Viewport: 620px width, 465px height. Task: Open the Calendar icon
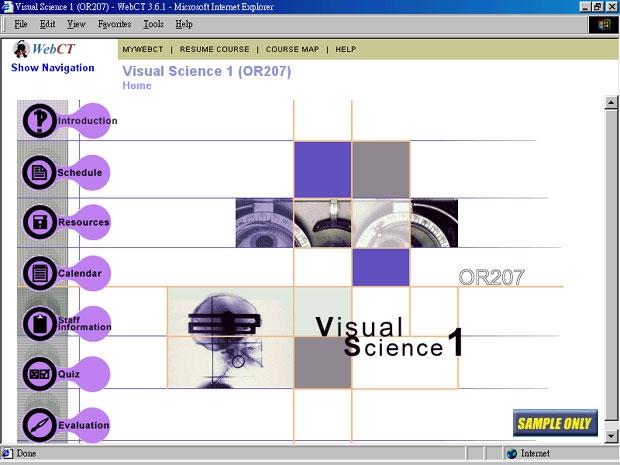40,272
